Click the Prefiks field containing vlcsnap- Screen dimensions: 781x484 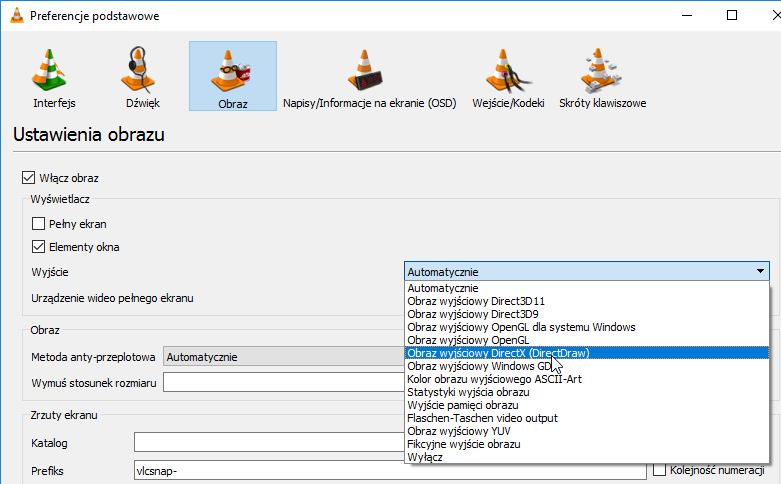pos(390,470)
